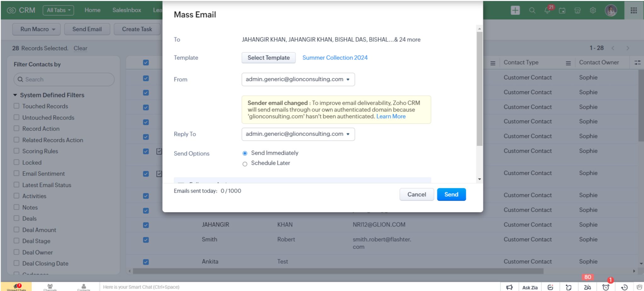Open the setup gear icon
The width and height of the screenshot is (644, 291).
click(x=593, y=10)
